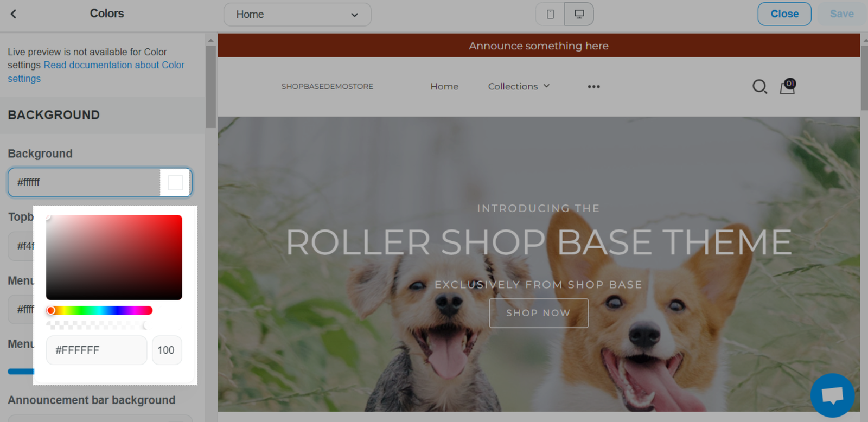
Task: Click the opacity value field showing 100
Action: point(167,350)
